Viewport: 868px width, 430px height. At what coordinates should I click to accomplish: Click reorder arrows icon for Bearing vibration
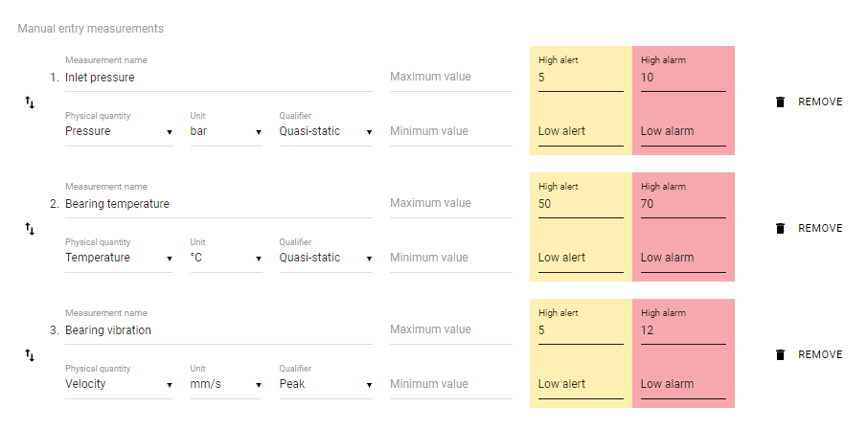coord(30,354)
